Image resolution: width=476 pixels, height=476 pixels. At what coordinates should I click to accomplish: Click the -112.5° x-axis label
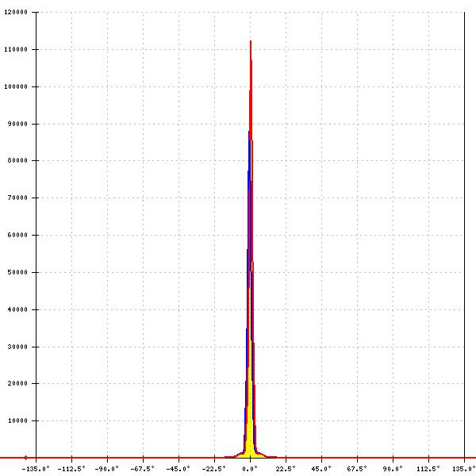tap(71, 469)
